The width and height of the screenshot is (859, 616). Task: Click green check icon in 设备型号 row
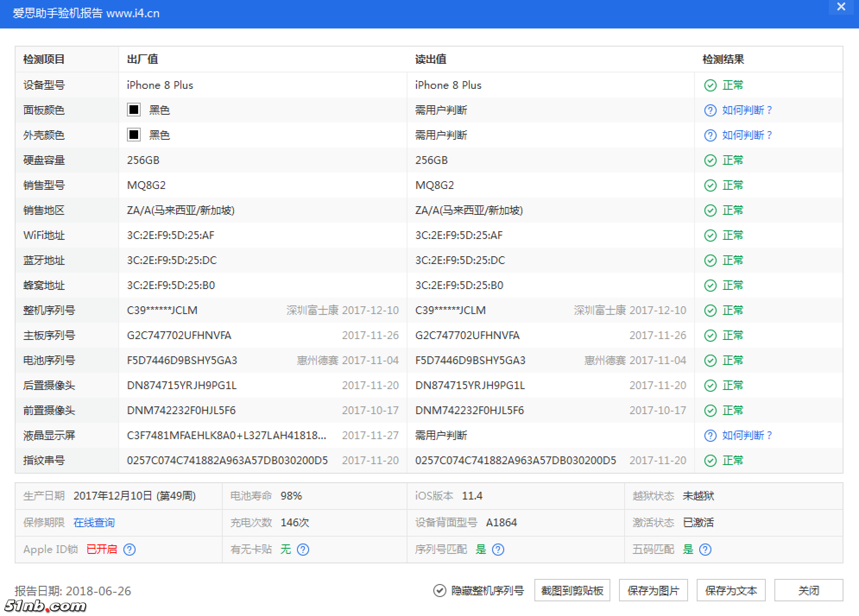[710, 85]
